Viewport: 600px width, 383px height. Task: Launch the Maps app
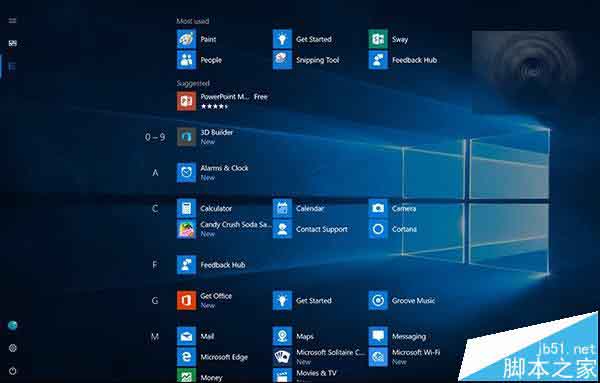[x=282, y=336]
